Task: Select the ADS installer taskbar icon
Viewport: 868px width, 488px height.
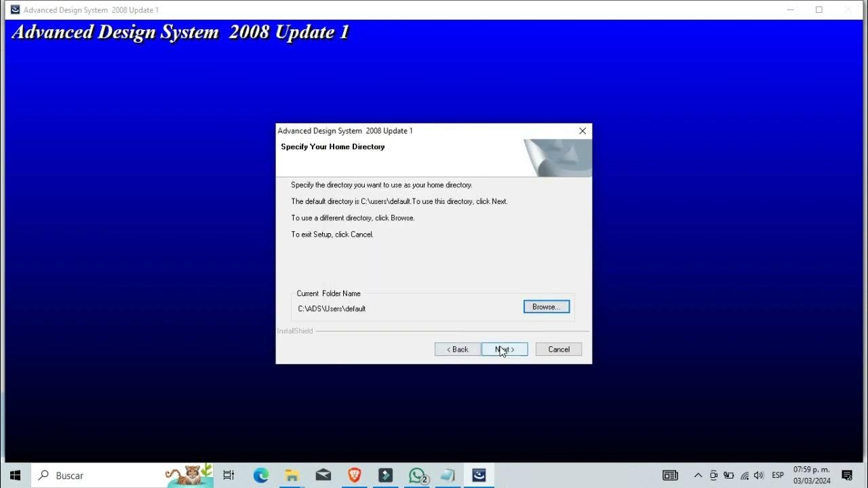Action: [x=479, y=476]
